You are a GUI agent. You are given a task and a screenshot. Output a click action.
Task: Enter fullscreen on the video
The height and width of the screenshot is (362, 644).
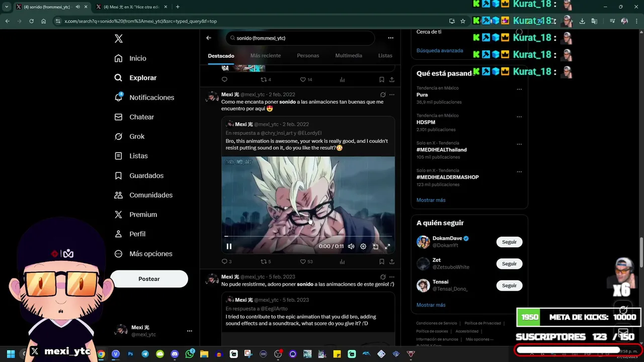coord(387,246)
